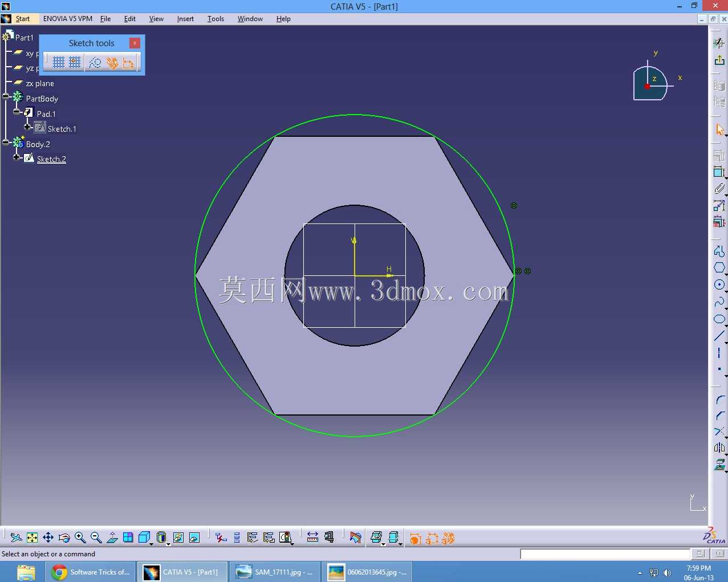This screenshot has width=728, height=582.
Task: Collapse the PartBody tree node
Action: (6, 96)
